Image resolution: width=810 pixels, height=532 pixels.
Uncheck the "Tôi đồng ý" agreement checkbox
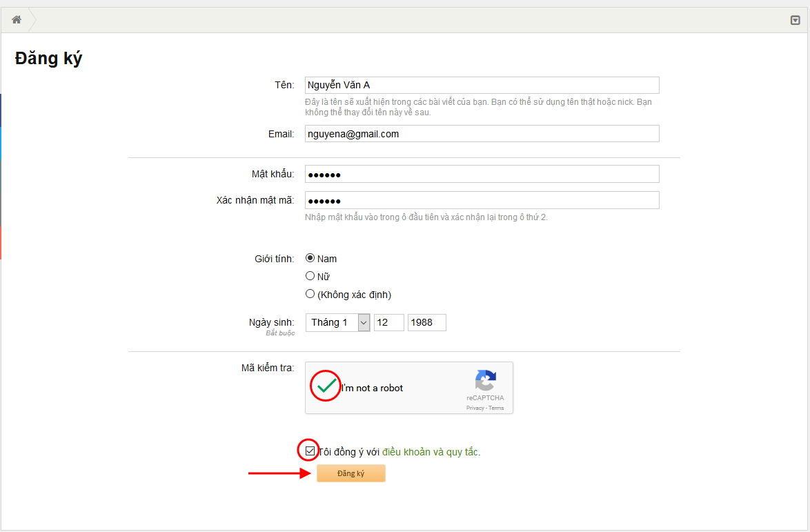(x=310, y=451)
